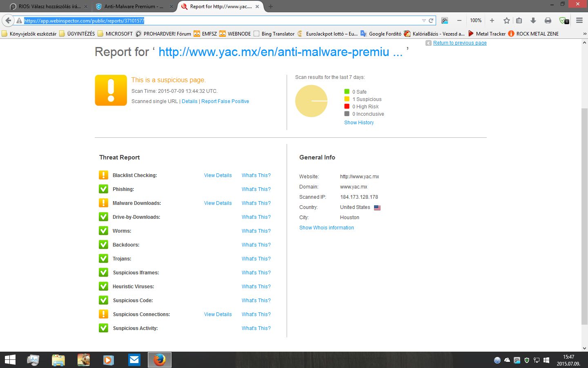Screen dimensions: 588x368
Task: Open the Mail app in taskbar
Action: 134,360
